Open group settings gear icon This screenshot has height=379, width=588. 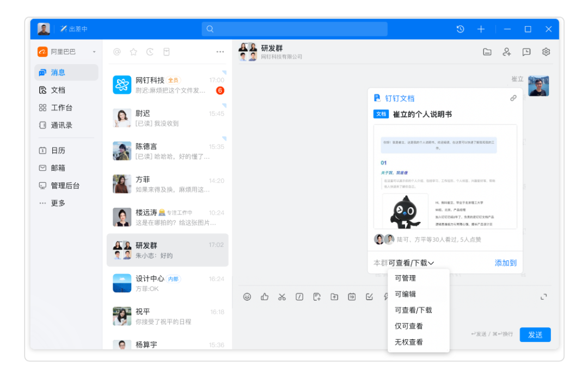point(546,52)
